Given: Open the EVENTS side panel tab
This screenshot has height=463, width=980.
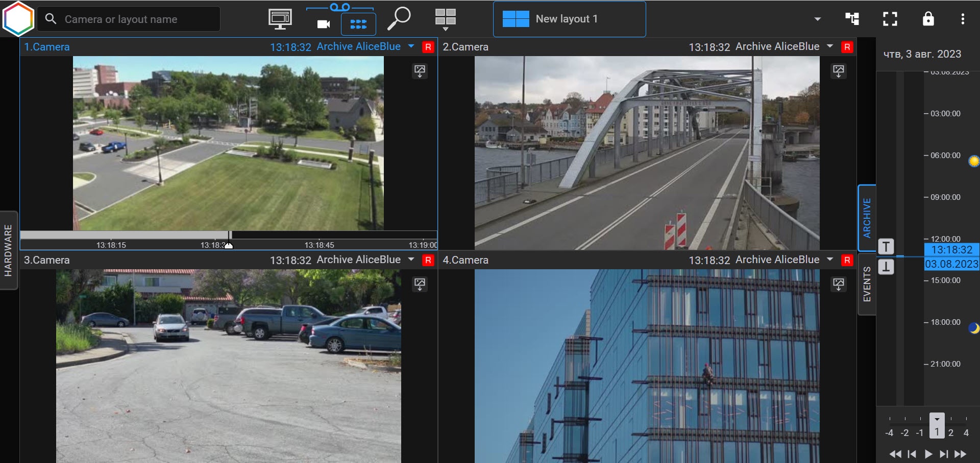Looking at the screenshot, I should coord(867,284).
